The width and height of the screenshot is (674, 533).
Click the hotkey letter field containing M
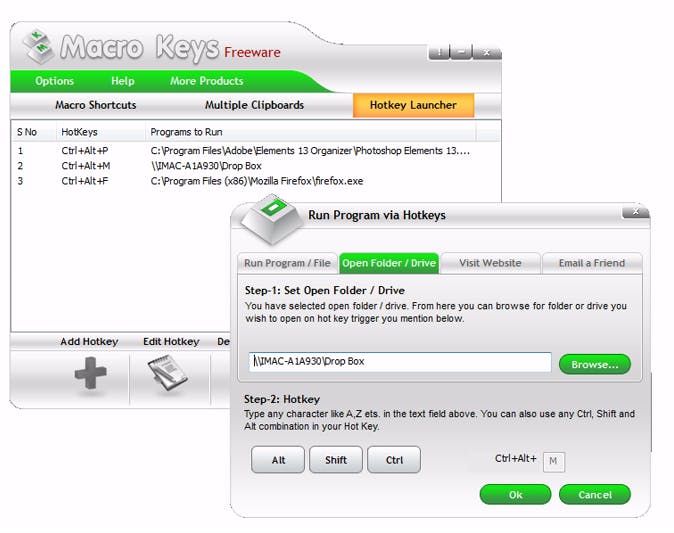[x=554, y=462]
